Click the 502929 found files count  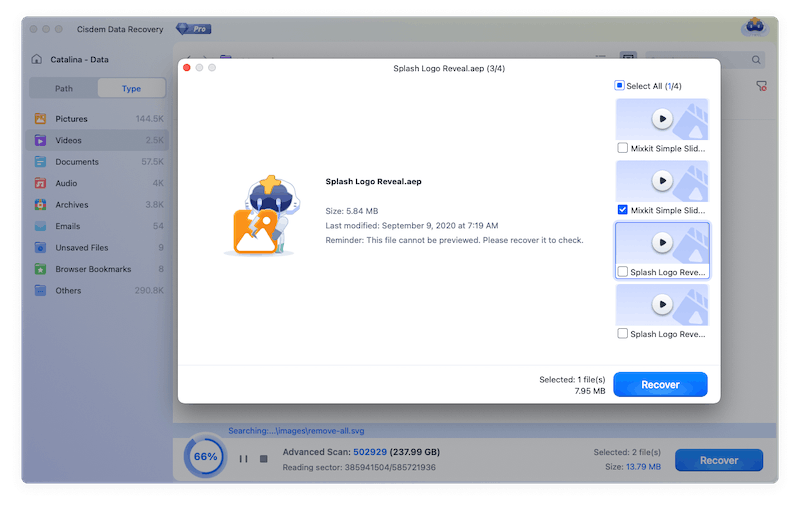pyautogui.click(x=370, y=452)
